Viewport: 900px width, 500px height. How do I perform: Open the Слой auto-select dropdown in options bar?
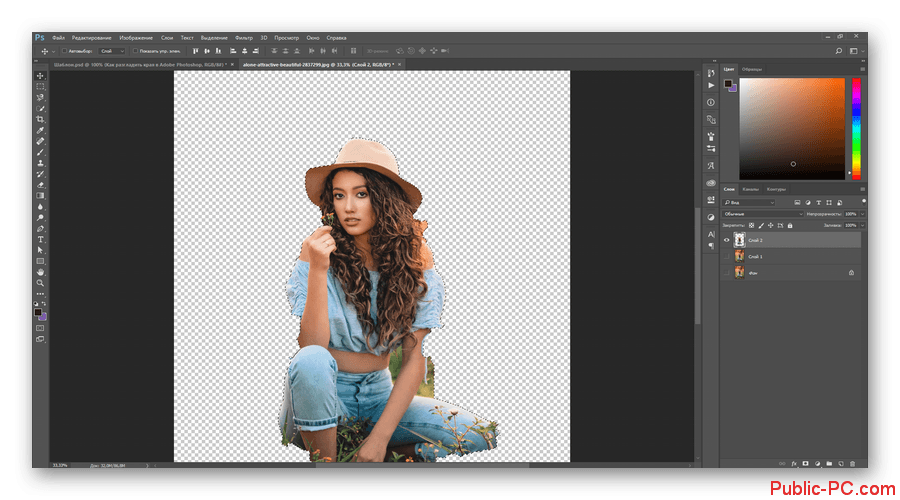pyautogui.click(x=112, y=50)
